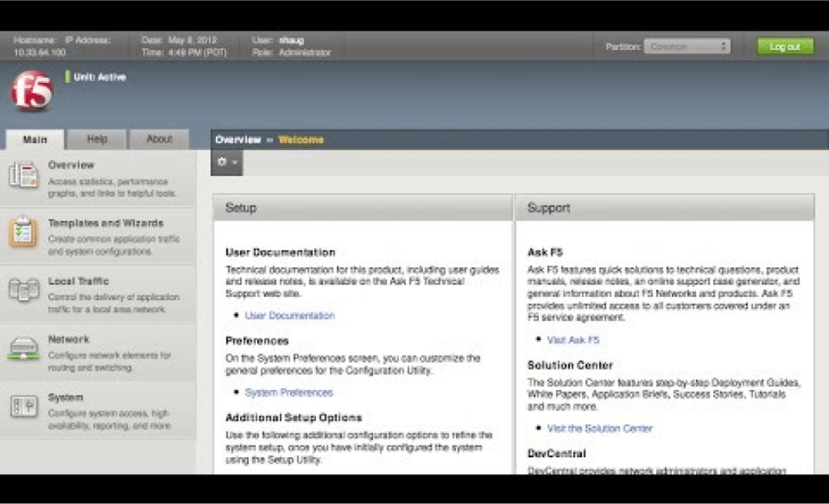Click the 4:49 PM (PDT) time text
Viewport: 829px width, 504px height.
(x=197, y=52)
